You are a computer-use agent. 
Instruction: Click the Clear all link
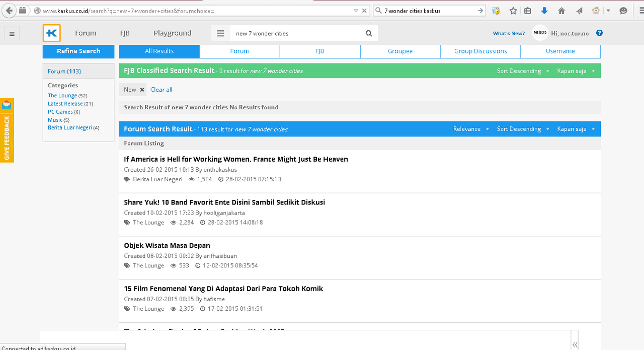tap(161, 90)
